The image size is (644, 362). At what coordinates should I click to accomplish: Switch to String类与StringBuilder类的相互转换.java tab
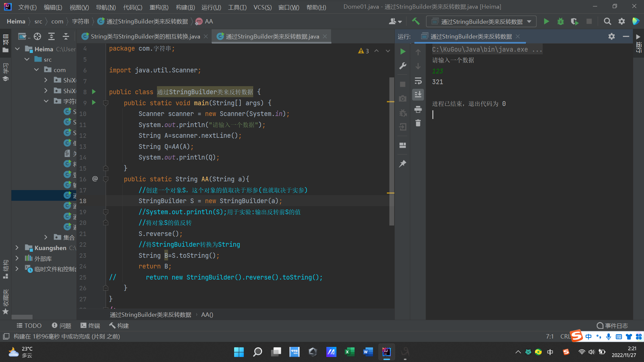145,36
